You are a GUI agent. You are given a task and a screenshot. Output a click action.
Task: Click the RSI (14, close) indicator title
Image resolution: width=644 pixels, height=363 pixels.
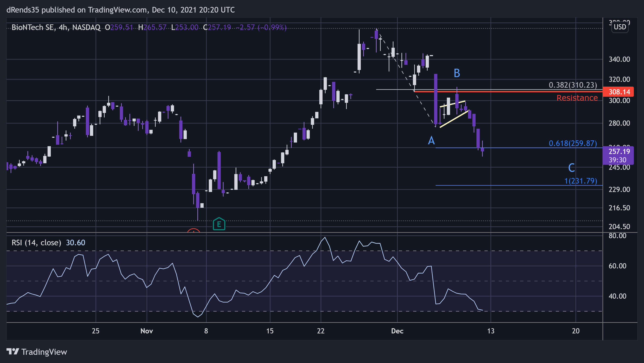[36, 243]
